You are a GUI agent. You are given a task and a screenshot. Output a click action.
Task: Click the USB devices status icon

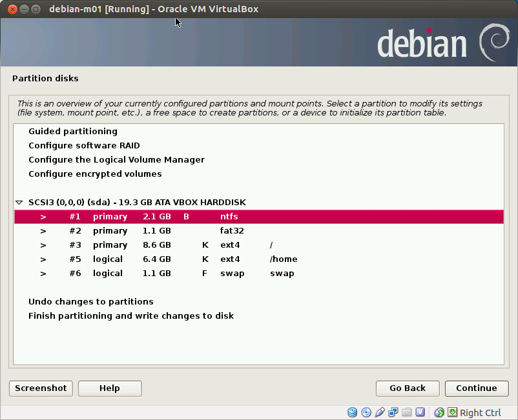click(x=380, y=412)
